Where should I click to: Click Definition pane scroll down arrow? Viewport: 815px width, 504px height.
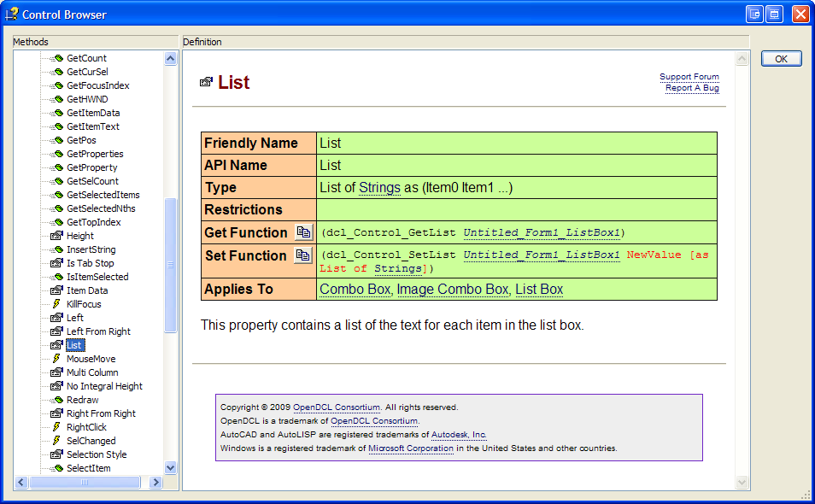(x=742, y=482)
